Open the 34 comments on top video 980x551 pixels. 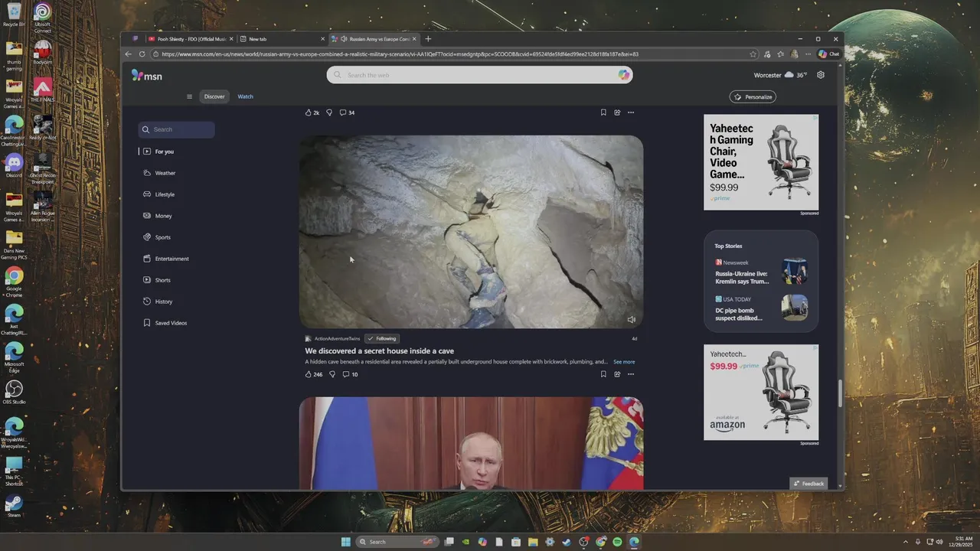click(347, 112)
